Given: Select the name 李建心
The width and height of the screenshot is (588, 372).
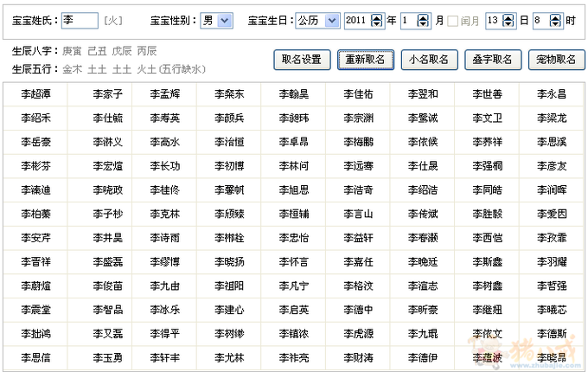Looking at the screenshot, I should coord(229,310).
